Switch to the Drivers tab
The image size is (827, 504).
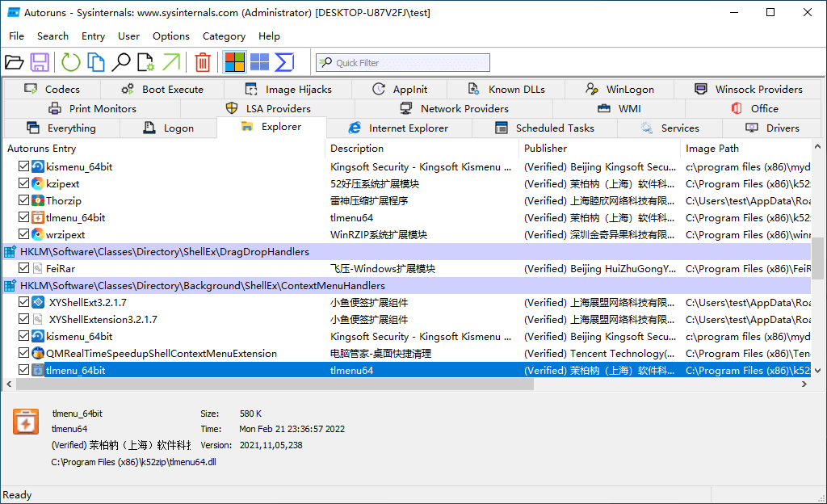772,128
